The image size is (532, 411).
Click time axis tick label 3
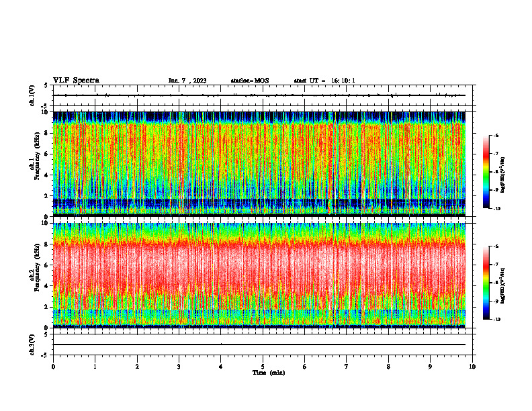(x=179, y=367)
